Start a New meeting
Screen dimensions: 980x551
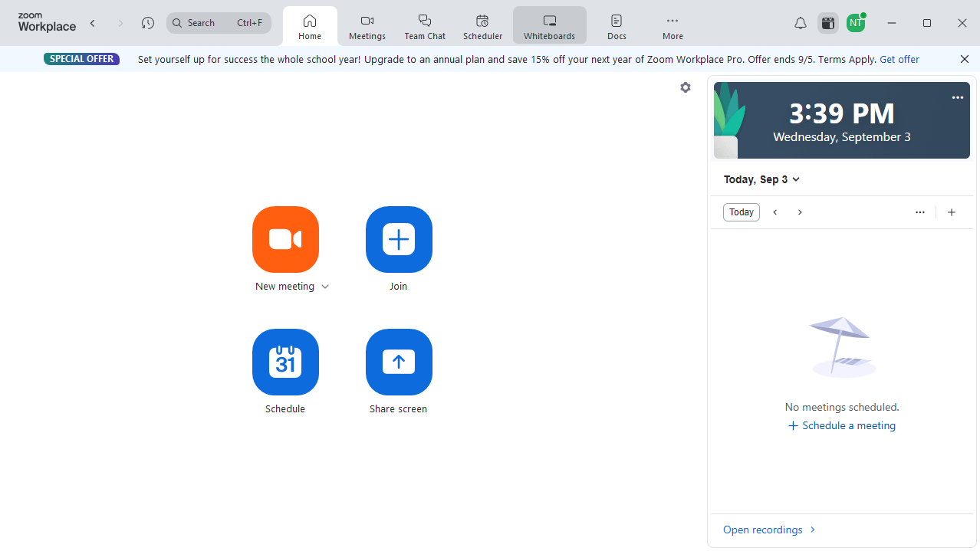(284, 239)
